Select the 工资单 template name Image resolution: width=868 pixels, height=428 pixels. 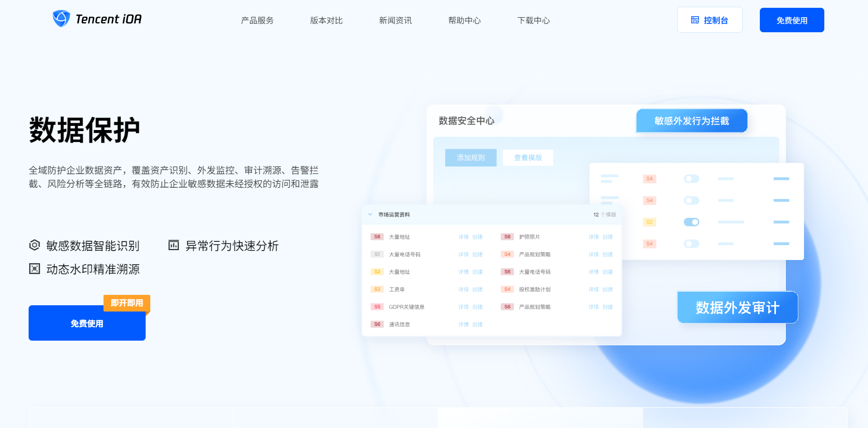pos(397,290)
